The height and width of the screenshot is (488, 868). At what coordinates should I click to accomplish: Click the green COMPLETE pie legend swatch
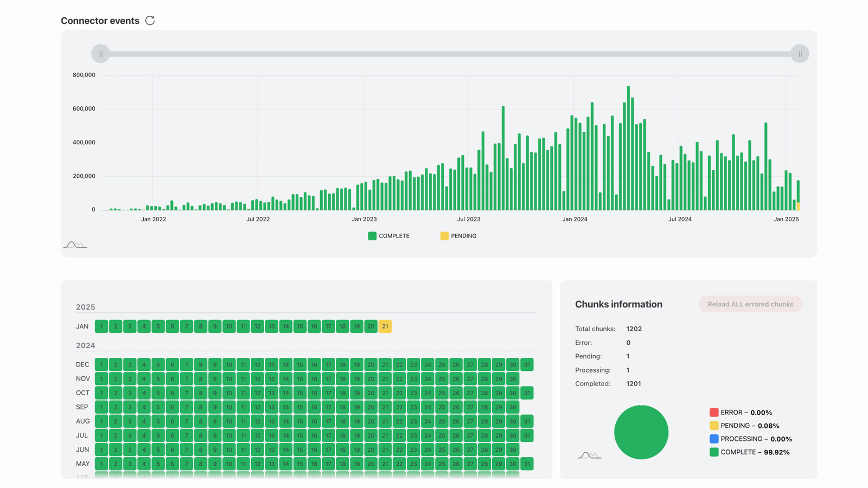(714, 452)
